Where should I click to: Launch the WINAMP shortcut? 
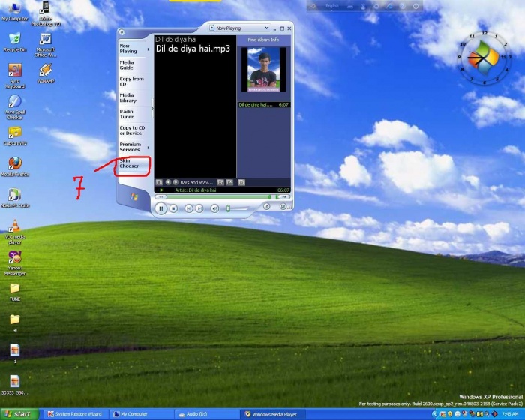coord(46,73)
